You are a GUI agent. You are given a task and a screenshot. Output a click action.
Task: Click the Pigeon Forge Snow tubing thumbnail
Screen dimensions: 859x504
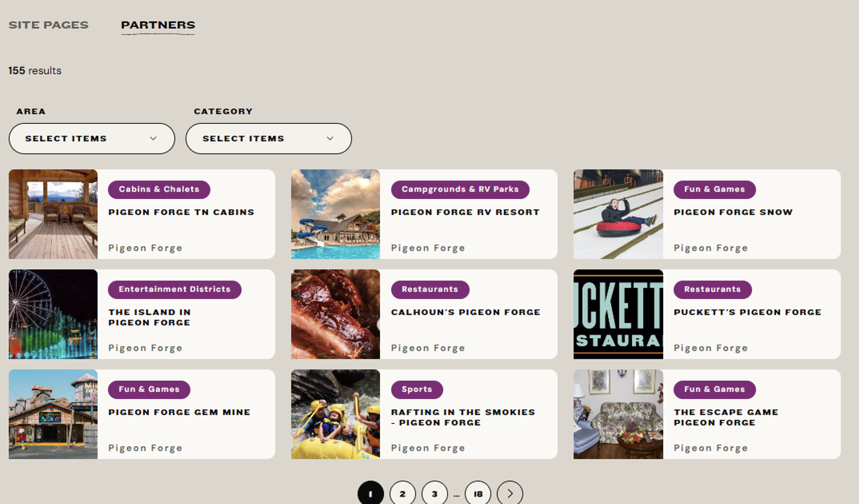pos(618,214)
